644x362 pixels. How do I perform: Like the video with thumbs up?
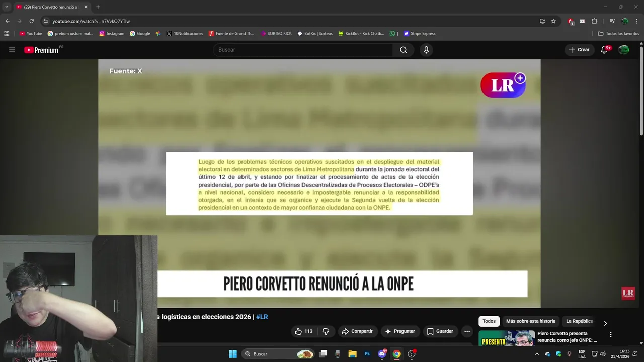303,331
